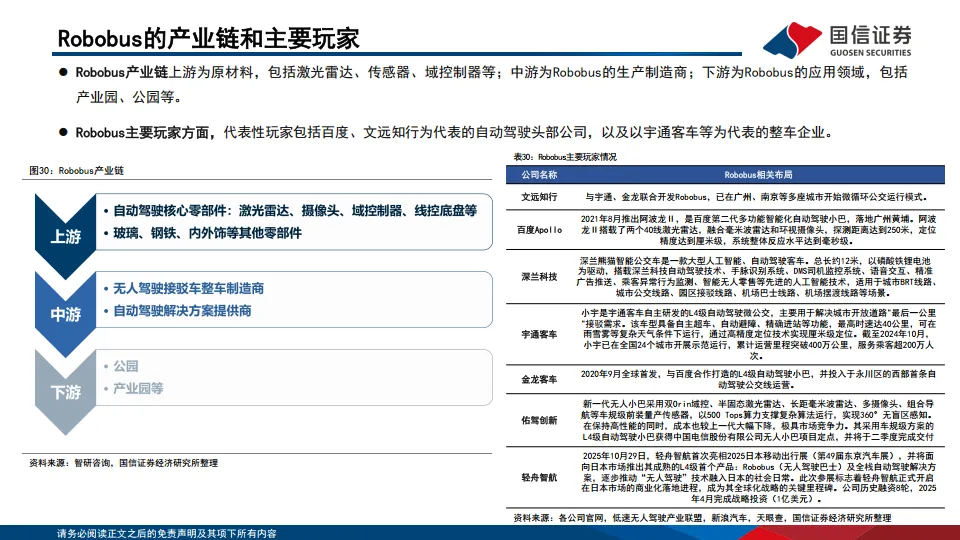Click the caption 表30：Robobus主要玩家情况
The image size is (960, 540).
point(565,157)
